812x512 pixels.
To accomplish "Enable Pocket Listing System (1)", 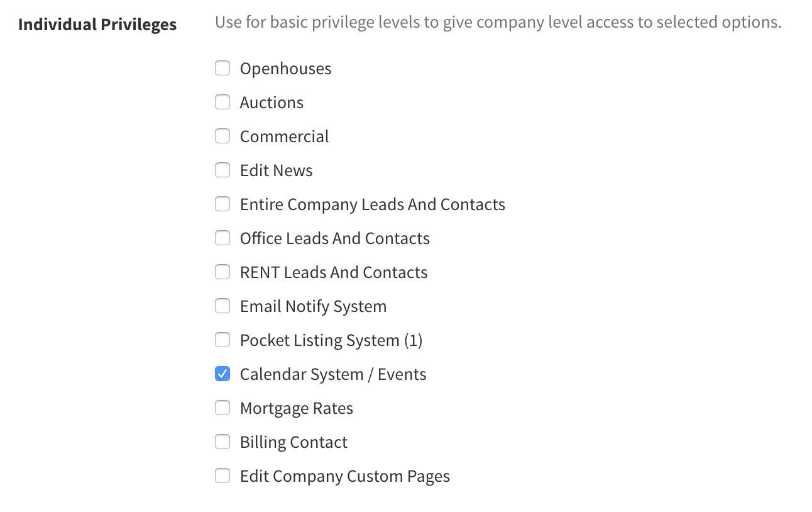I will 222,340.
